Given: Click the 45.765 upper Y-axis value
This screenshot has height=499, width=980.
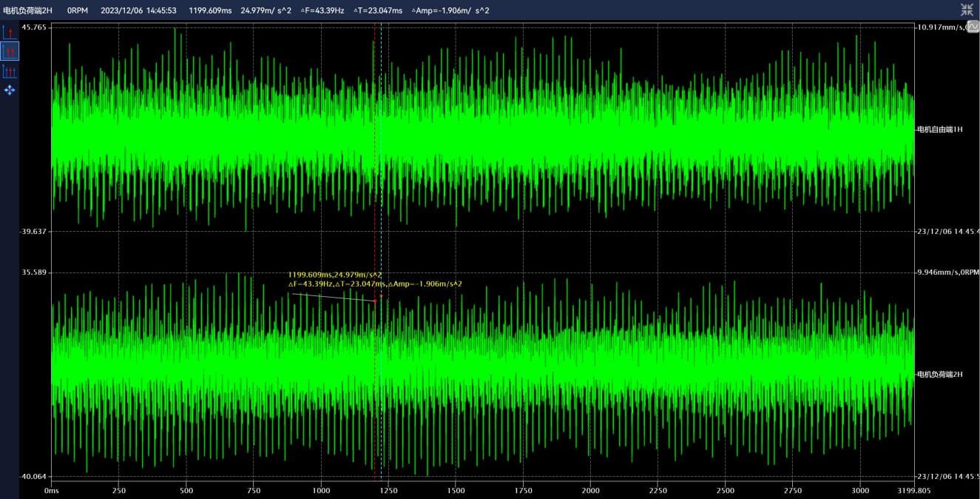Looking at the screenshot, I should coord(34,27).
